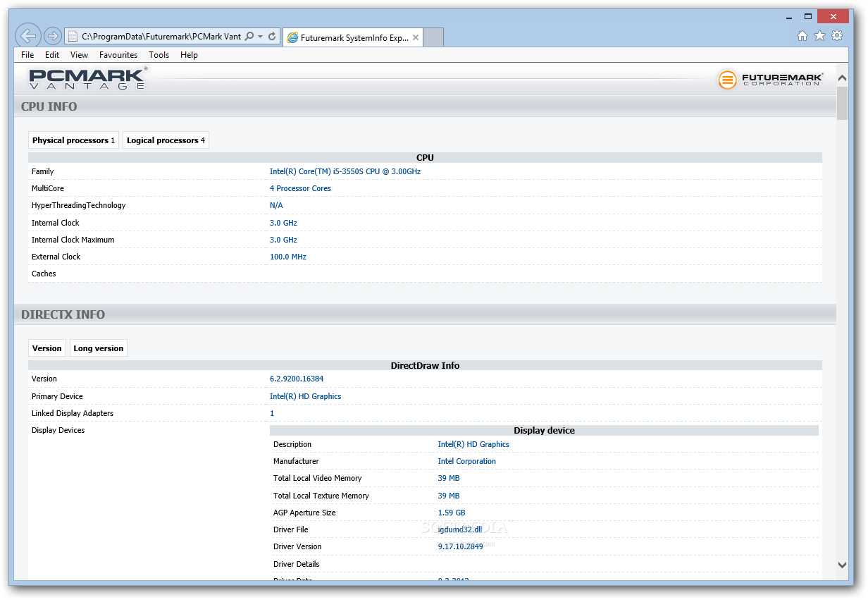Click the Total Local Texture Memory label
Screen dimensions: 868x600
[321, 496]
